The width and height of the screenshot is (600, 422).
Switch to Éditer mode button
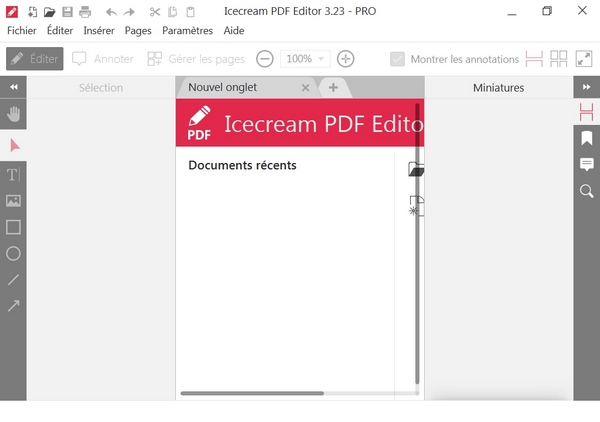pos(34,59)
